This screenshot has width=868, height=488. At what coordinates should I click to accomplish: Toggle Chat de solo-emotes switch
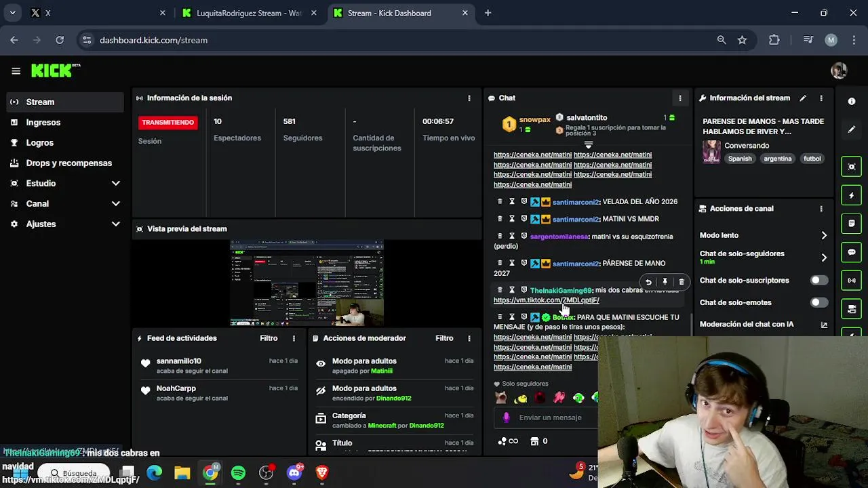[819, 302]
